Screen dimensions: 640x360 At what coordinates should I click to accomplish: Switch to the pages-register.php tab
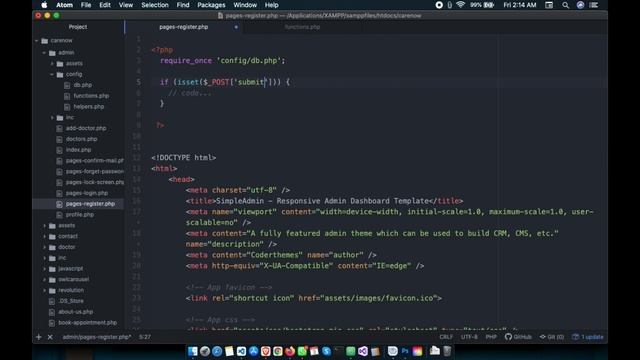pos(184,27)
